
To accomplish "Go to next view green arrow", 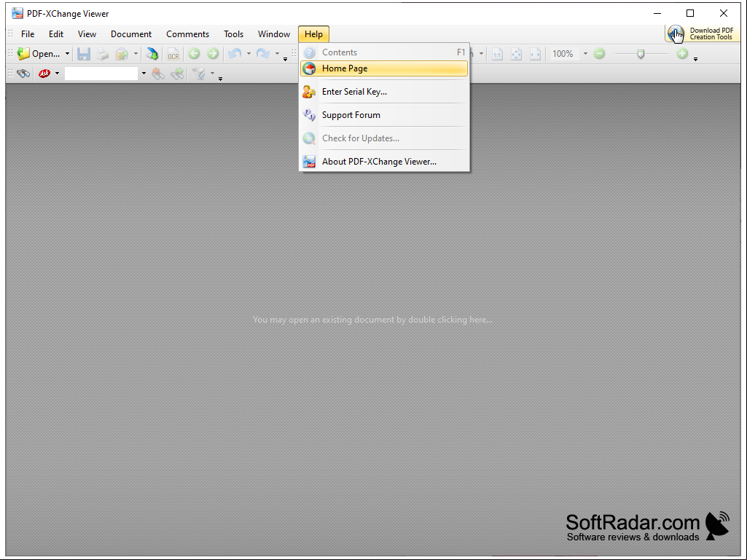I will [213, 54].
